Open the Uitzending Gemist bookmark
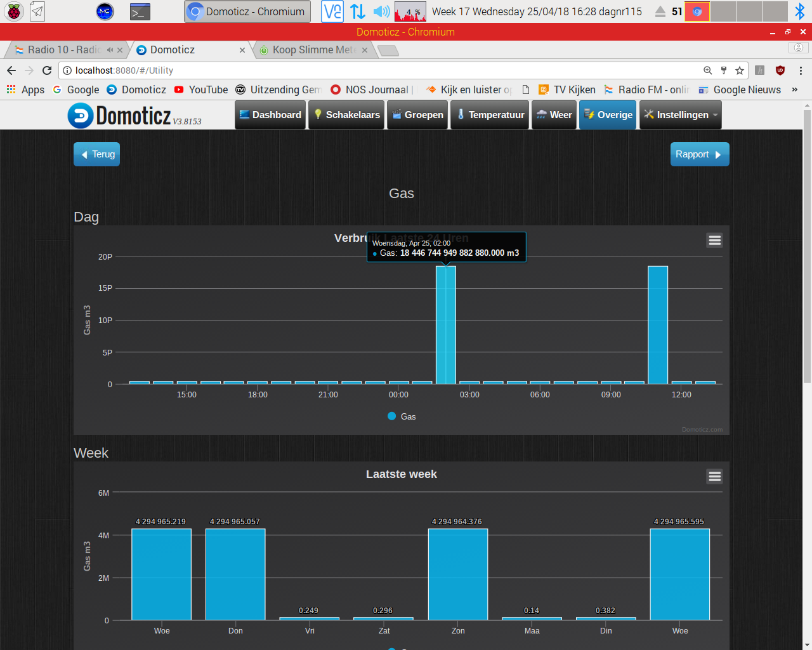The height and width of the screenshot is (650, 812). pyautogui.click(x=279, y=90)
